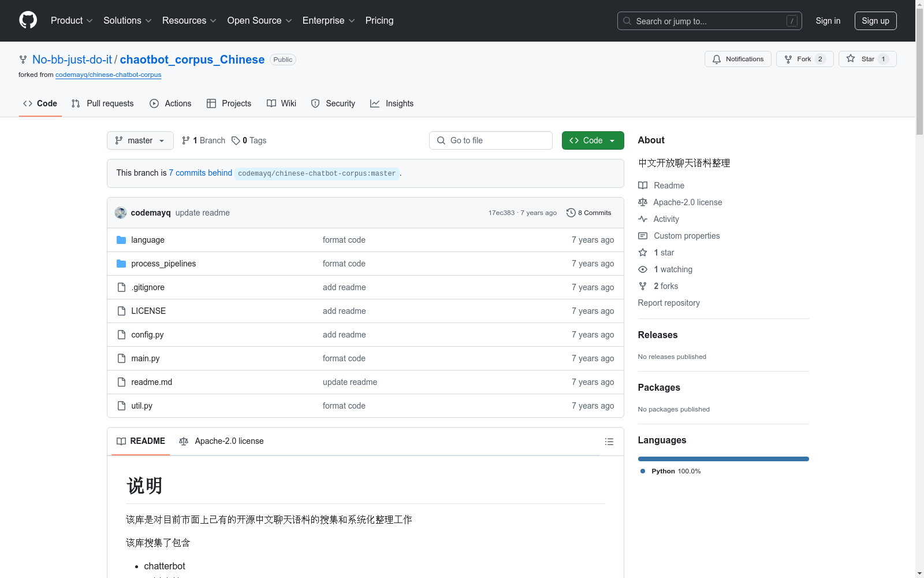Viewport: 924px width, 578px height.
Task: Click the star icon beside 1 star
Action: (x=643, y=253)
